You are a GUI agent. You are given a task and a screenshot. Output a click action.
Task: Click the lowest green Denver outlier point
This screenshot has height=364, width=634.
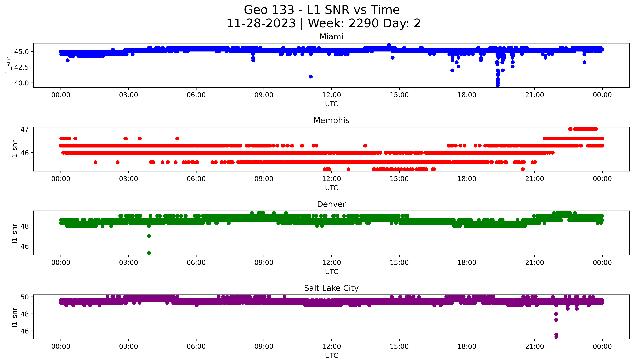coord(149,253)
